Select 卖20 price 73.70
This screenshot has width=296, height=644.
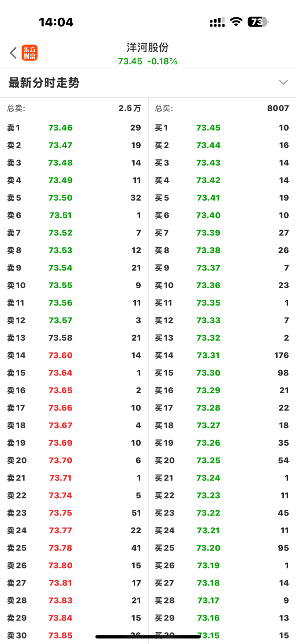point(61,460)
